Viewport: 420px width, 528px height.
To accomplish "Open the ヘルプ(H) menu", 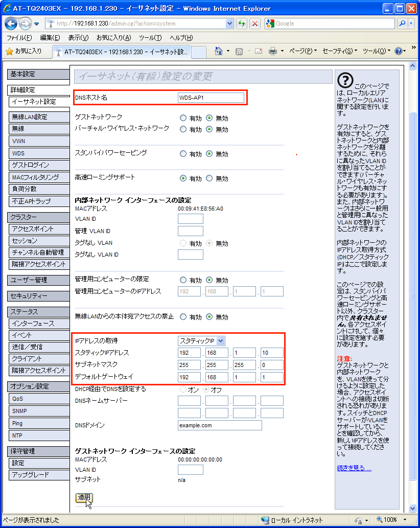I will pyautogui.click(x=181, y=38).
